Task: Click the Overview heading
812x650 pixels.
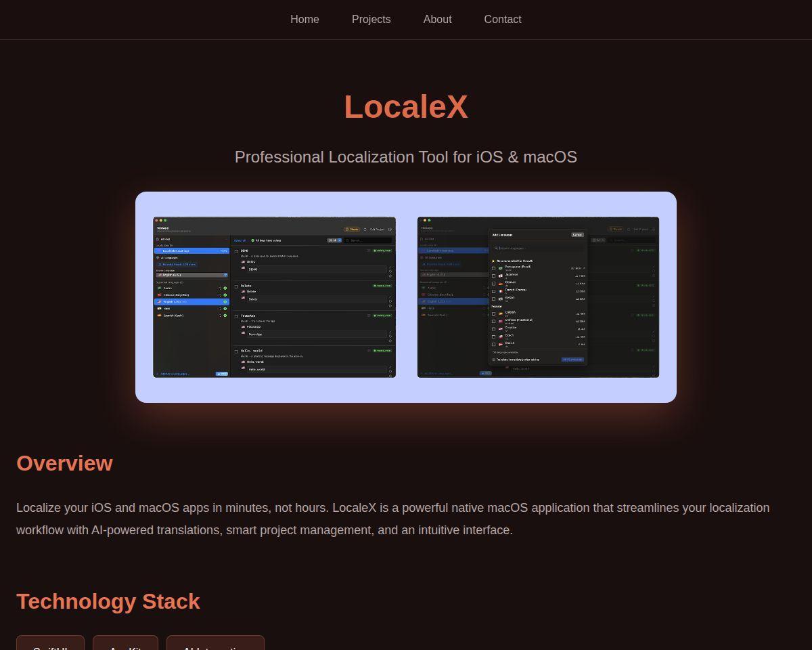Action: click(x=64, y=463)
